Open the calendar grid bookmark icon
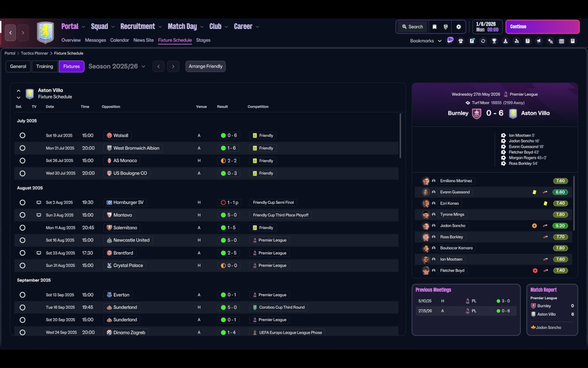588x368 pixels. click(x=561, y=41)
